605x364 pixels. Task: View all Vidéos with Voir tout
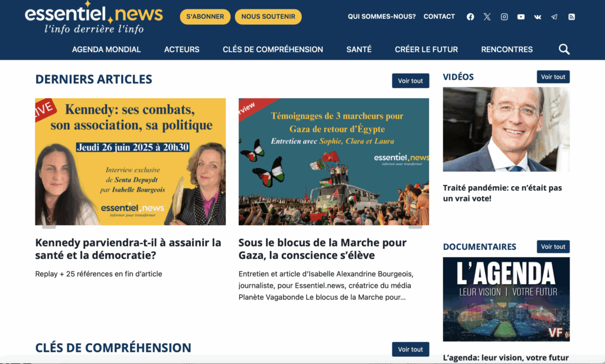coord(553,77)
